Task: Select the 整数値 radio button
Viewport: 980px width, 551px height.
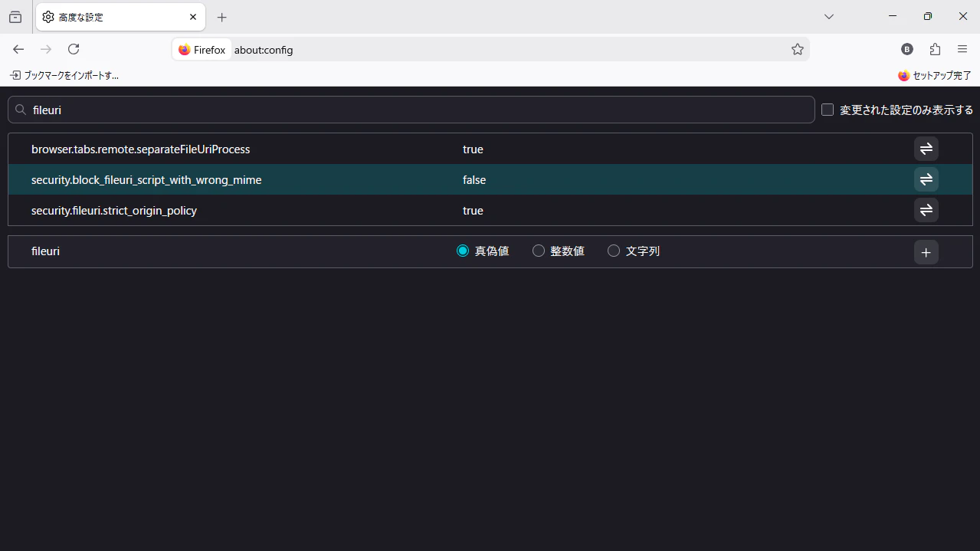Action: click(539, 251)
